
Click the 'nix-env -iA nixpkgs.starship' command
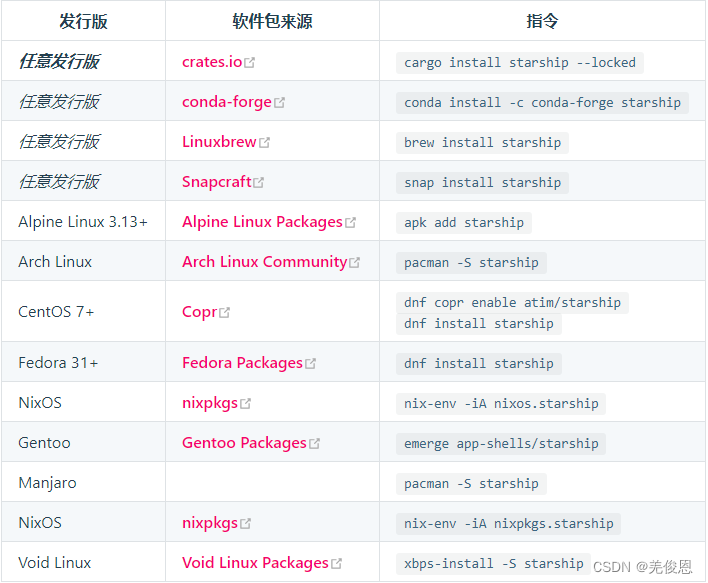tap(508, 524)
